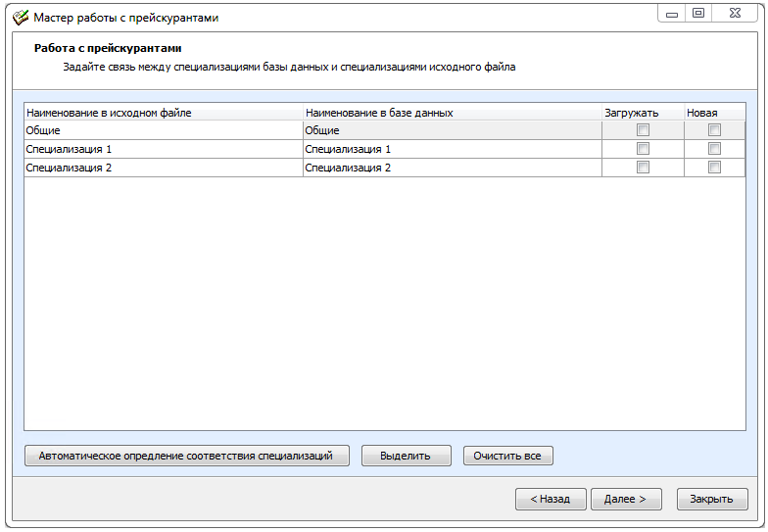The height and width of the screenshot is (532, 768).
Task: Enable Загружать checkbox for Специализация 1
Action: tap(643, 149)
